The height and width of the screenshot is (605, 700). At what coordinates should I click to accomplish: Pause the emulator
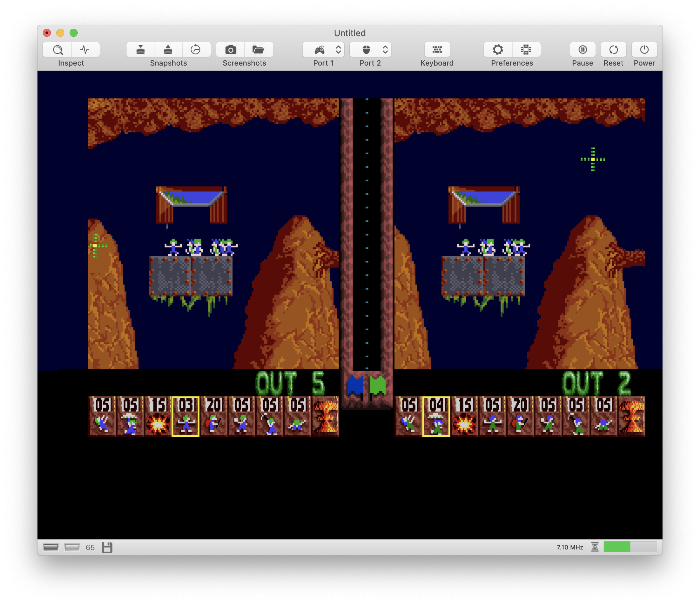(583, 50)
